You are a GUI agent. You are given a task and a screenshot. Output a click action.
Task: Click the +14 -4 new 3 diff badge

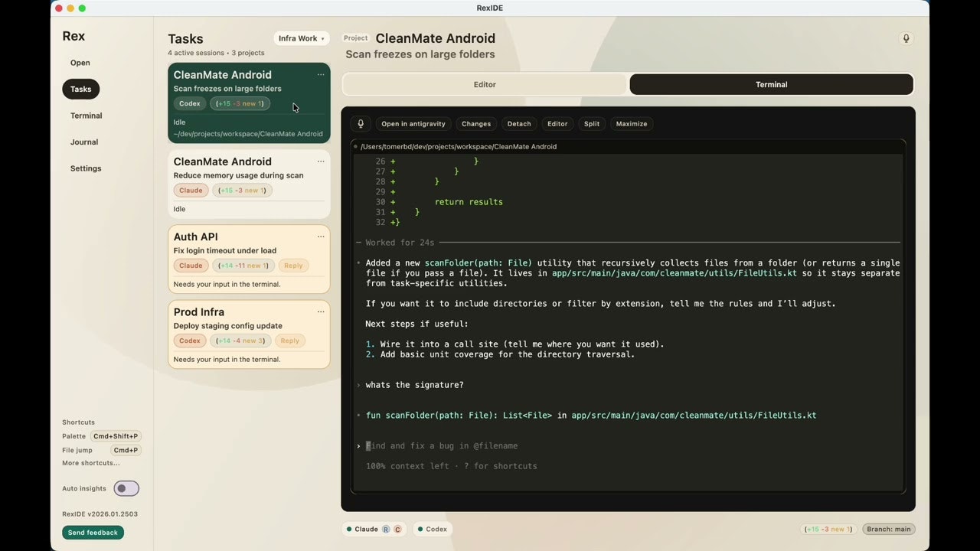[240, 341]
